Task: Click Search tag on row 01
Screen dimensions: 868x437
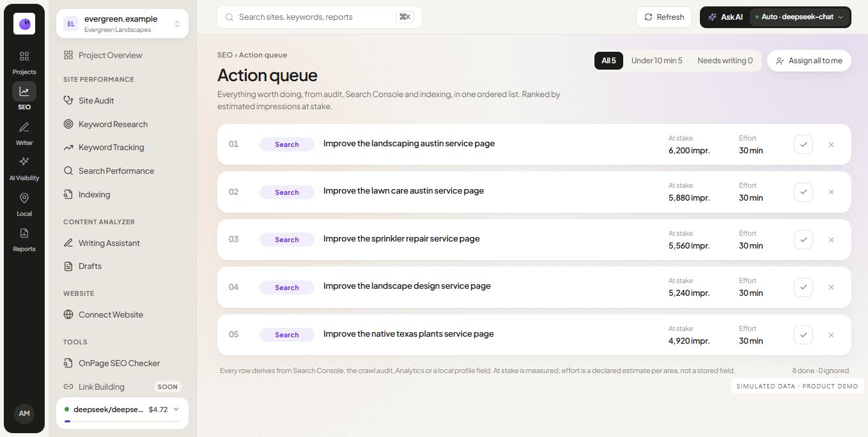Action: pos(287,144)
